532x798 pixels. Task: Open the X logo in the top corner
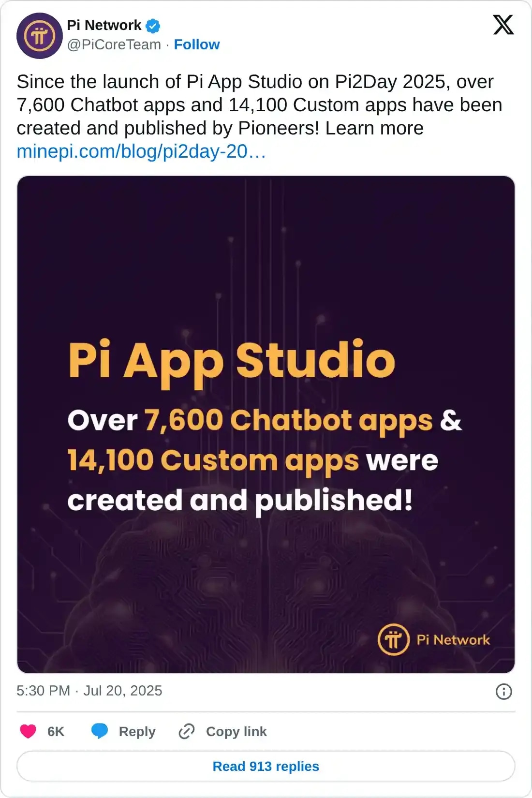coord(503,25)
